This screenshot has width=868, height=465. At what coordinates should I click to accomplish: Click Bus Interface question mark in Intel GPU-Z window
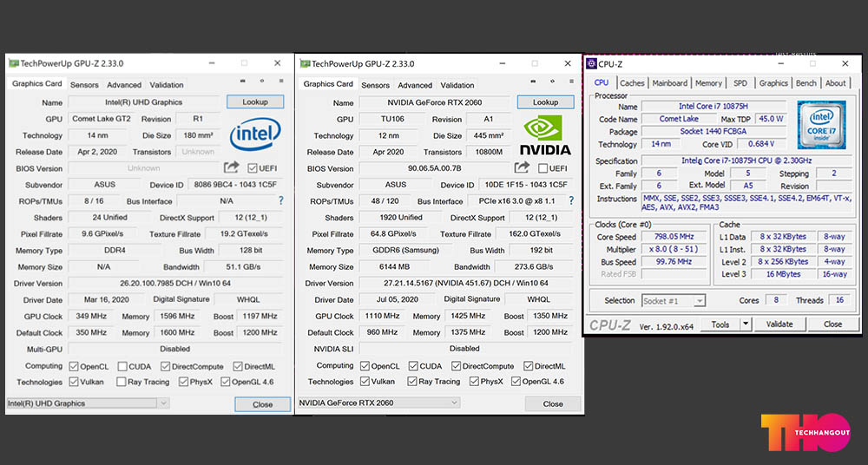point(280,200)
